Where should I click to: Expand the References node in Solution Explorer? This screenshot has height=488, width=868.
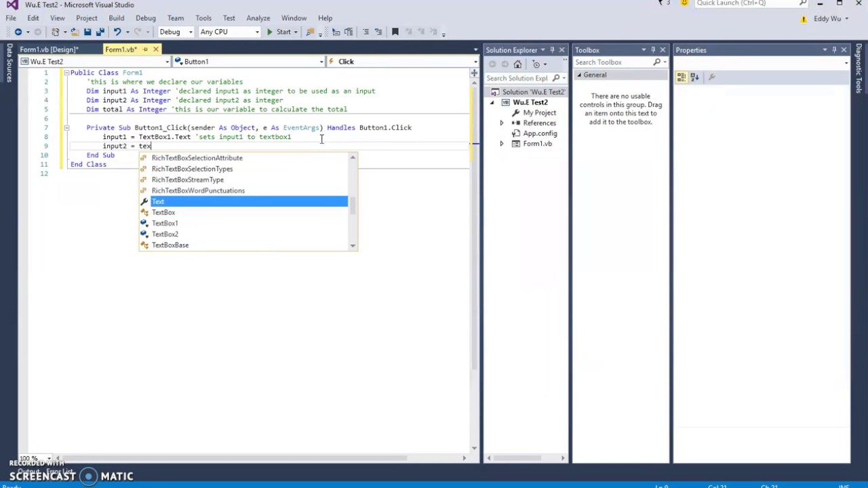[x=502, y=123]
